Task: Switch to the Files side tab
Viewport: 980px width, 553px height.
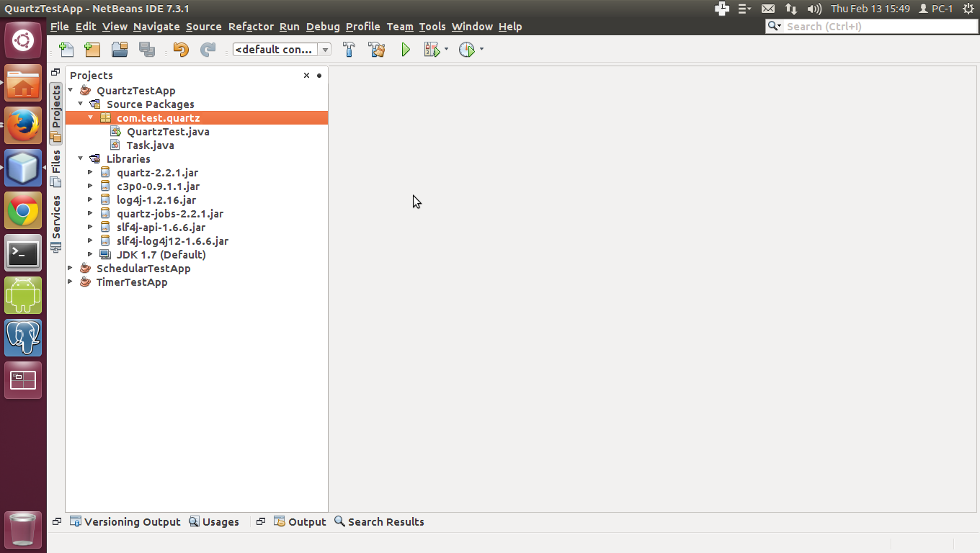Action: (x=55, y=169)
